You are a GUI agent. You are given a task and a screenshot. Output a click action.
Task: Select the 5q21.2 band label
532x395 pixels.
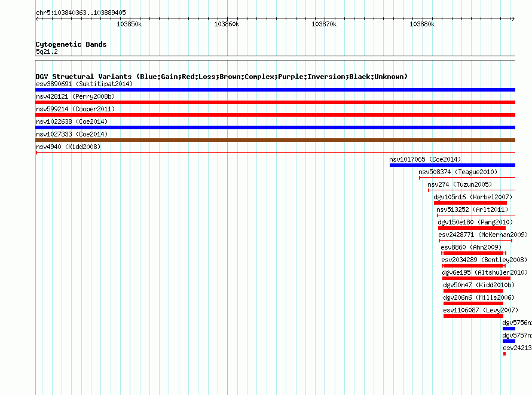pos(47,51)
